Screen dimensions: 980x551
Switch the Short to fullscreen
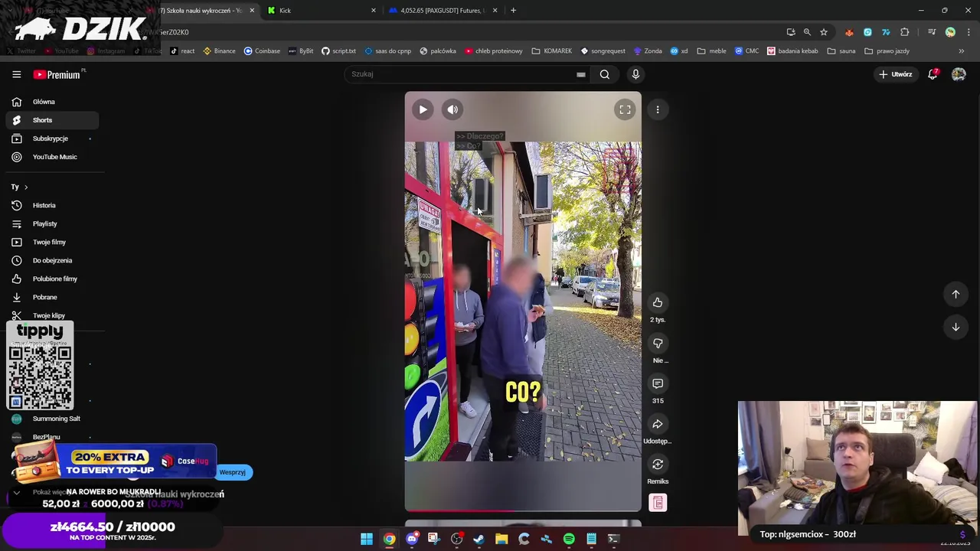[x=625, y=109]
